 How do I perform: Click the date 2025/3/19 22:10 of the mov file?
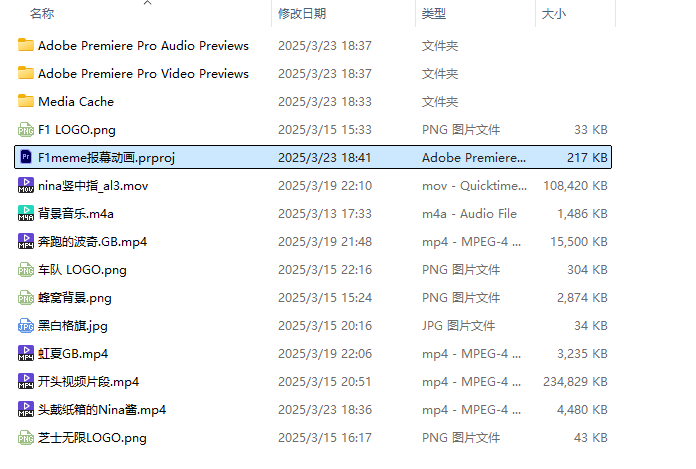324,185
